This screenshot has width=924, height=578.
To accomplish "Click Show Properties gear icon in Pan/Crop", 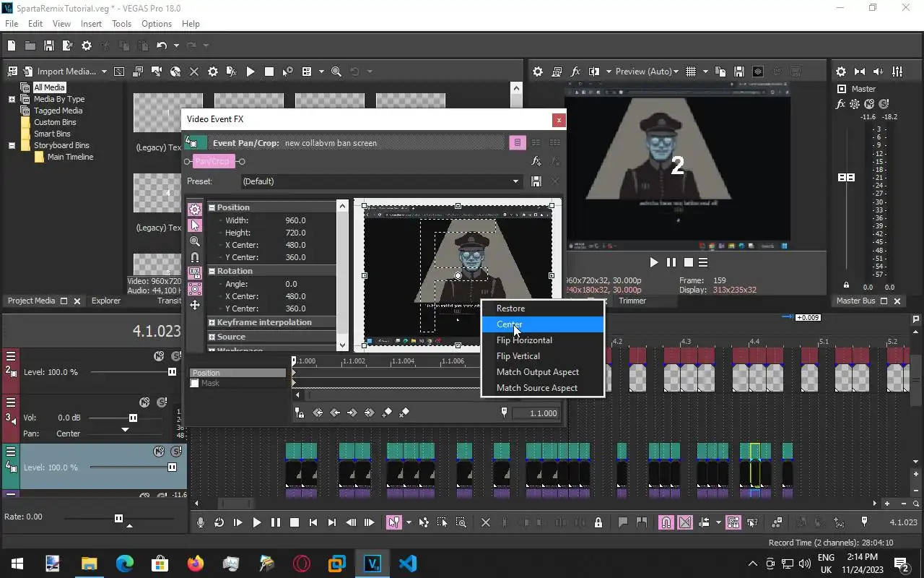I will [195, 210].
